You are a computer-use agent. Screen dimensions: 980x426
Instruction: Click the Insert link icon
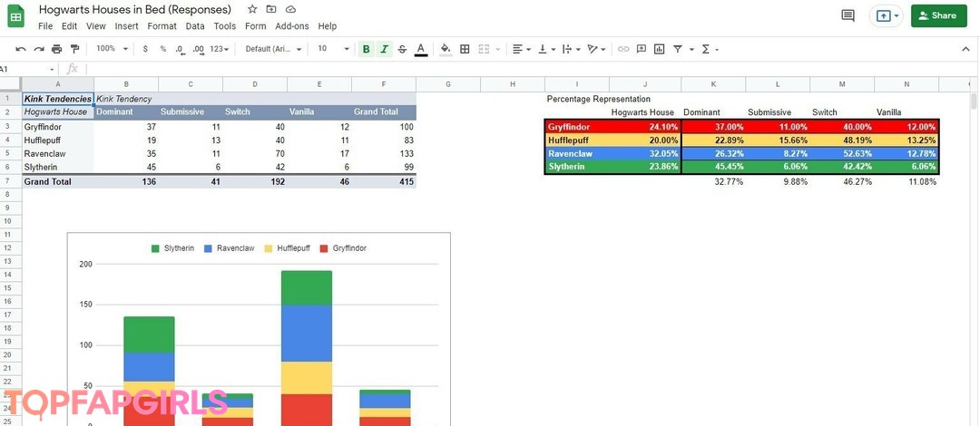click(623, 49)
